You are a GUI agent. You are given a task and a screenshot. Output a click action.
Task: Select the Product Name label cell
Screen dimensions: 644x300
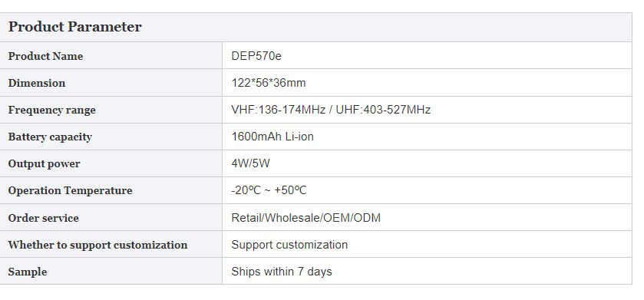point(111,56)
